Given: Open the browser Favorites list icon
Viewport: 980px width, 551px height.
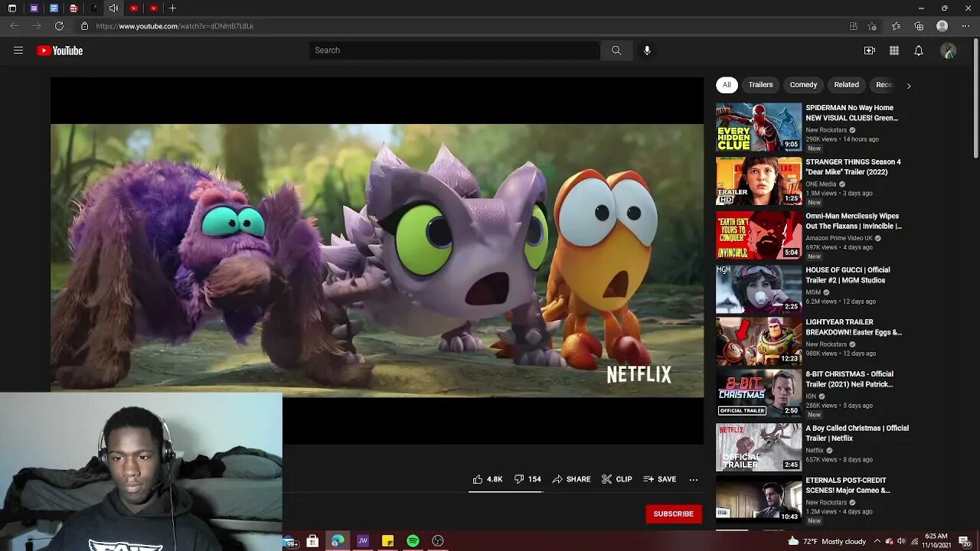Looking at the screenshot, I should 896,26.
